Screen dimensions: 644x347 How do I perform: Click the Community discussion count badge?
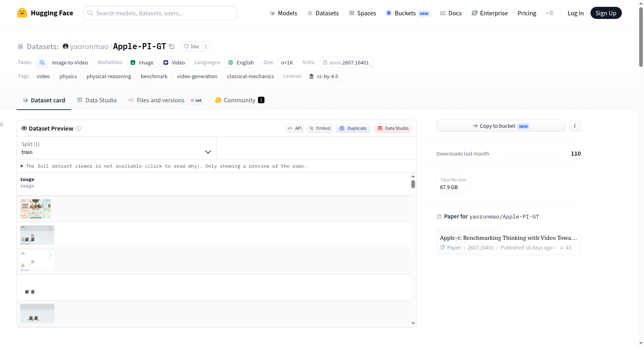point(261,100)
